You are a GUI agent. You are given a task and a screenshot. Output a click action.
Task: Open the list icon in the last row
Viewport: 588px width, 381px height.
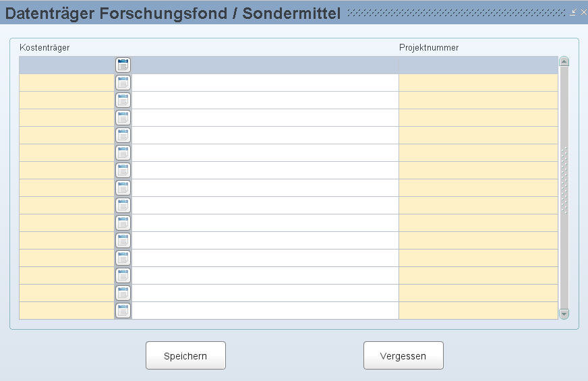coord(123,311)
